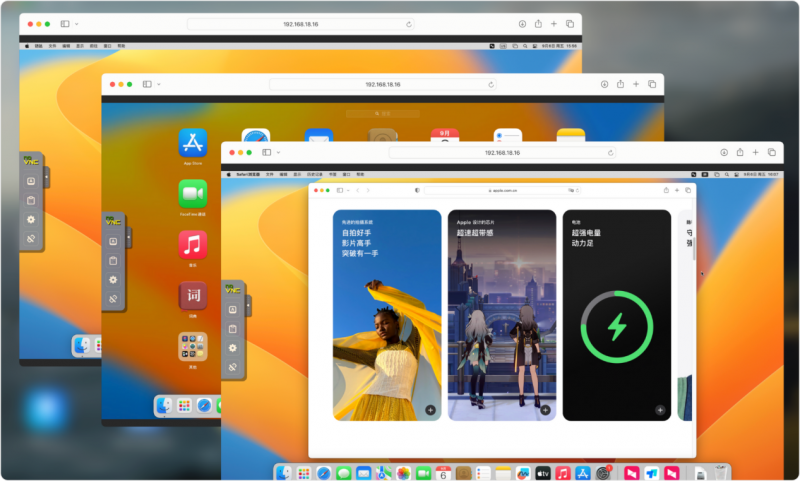Screen dimensions: 800x481
Task: Open 历史记录 menu in front window remote menu bar
Action: click(x=315, y=174)
